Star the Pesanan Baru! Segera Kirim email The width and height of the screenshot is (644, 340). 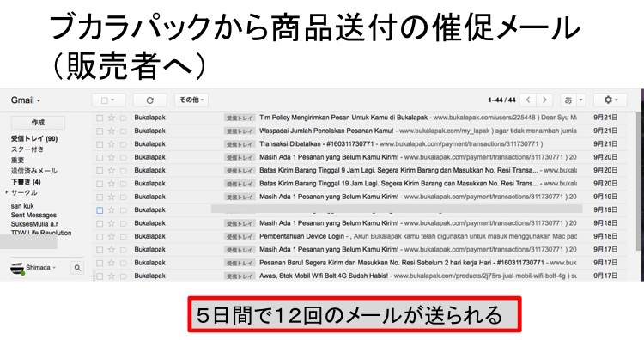tap(112, 263)
